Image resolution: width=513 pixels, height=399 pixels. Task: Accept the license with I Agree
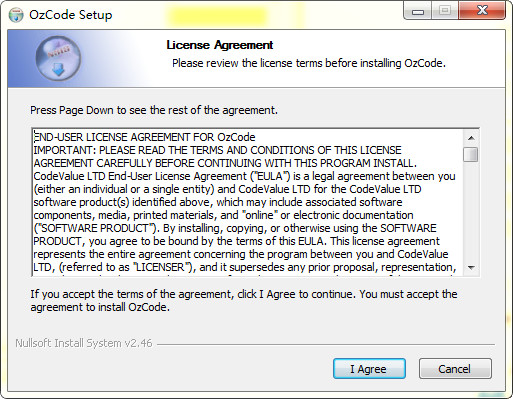369,369
